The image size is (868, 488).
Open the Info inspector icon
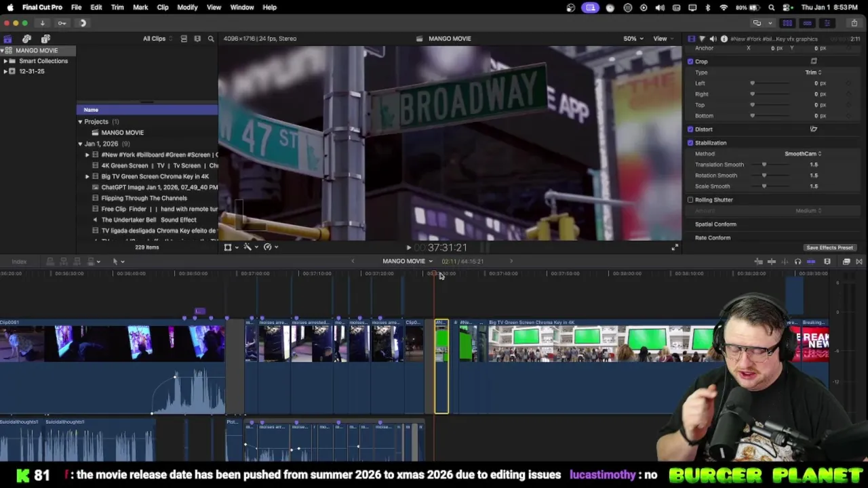[x=724, y=39]
